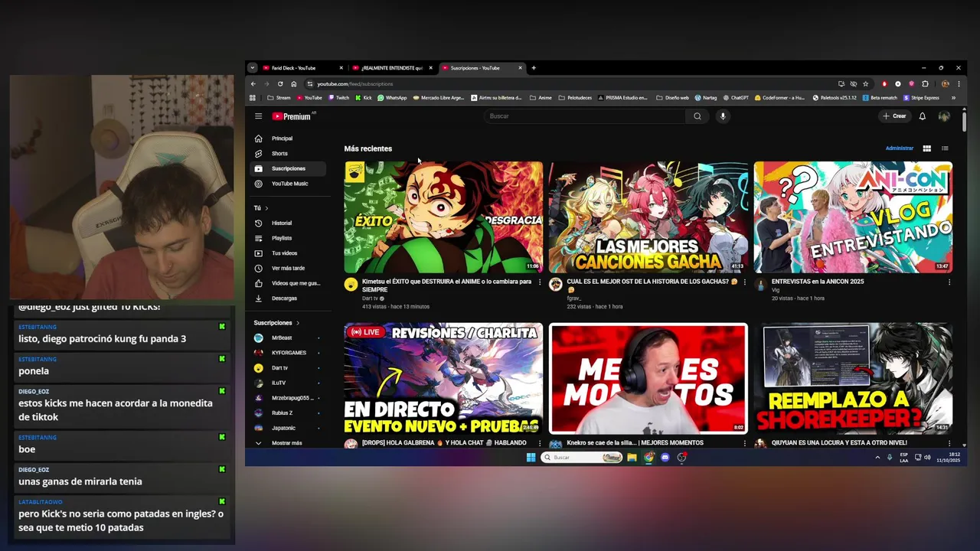Click the browser home icon
Viewport: 980px width, 551px height.
[x=293, y=84]
